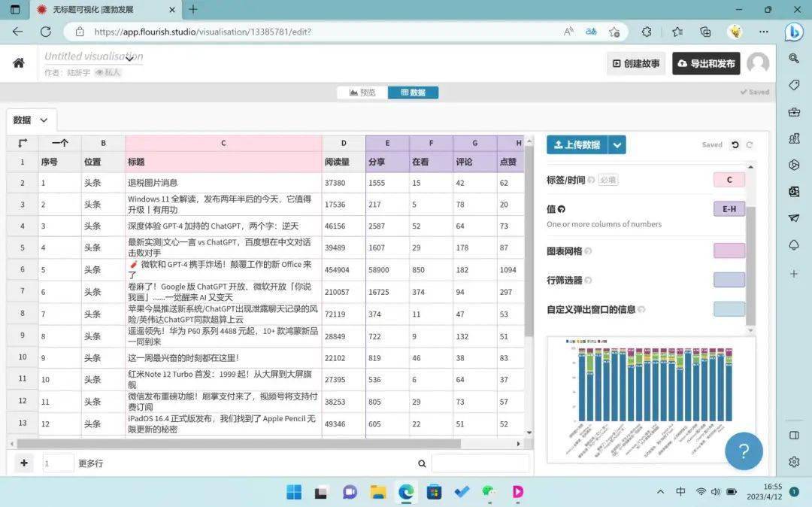Click the cell 退税图片消息

(223, 183)
